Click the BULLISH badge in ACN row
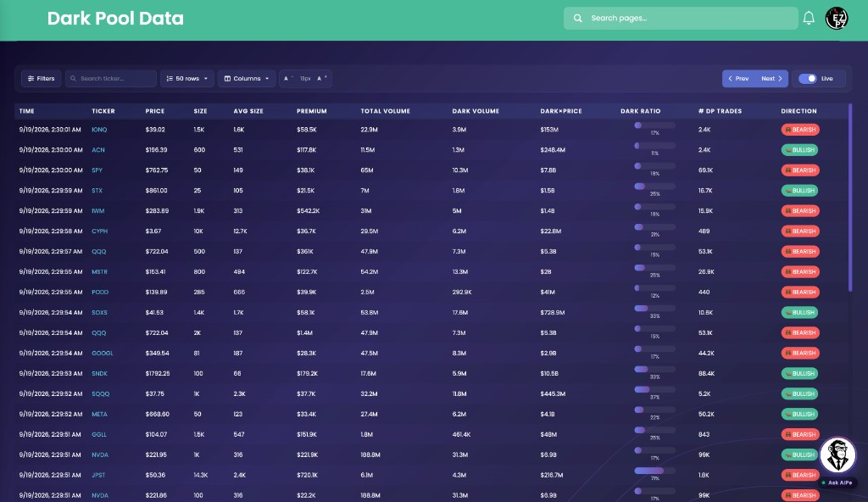The height and width of the screenshot is (502, 868). pos(799,150)
